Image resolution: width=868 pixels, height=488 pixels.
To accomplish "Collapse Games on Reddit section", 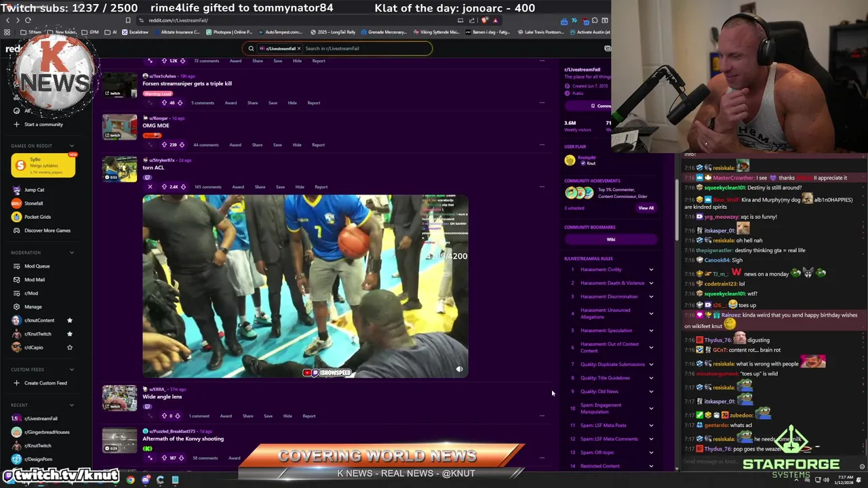I will click(x=72, y=146).
